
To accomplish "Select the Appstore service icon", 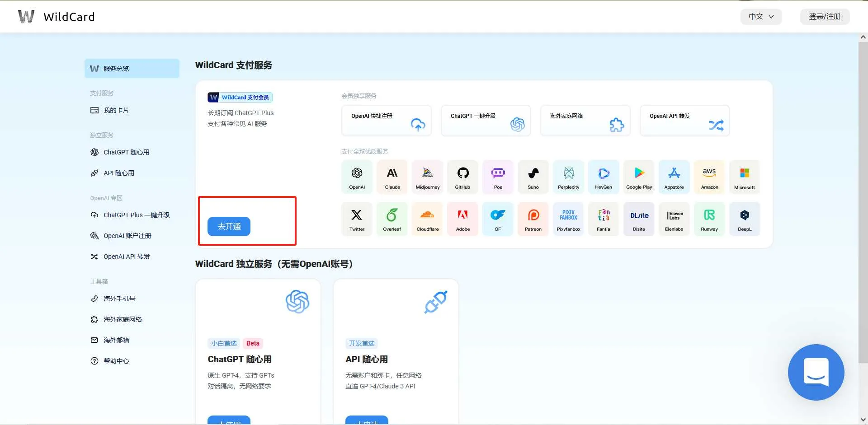I will [x=674, y=177].
